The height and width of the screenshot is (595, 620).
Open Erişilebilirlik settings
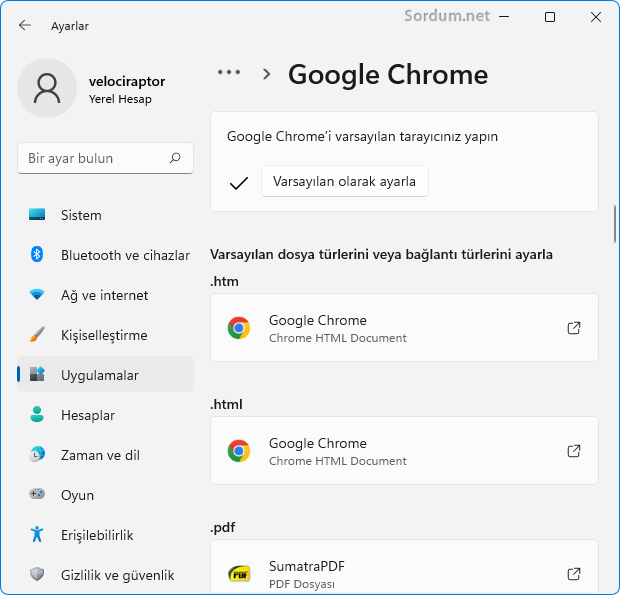point(106,535)
